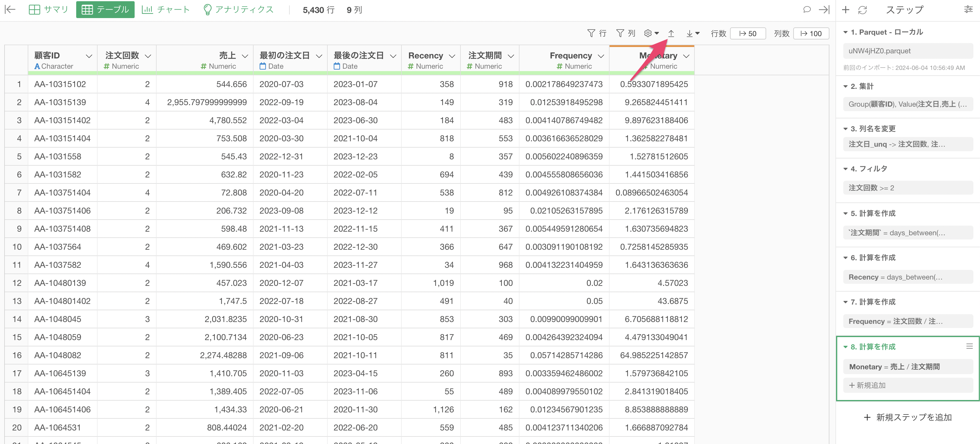This screenshot has width=980, height=444.
Task: Click the collapse left panel arrow icon
Action: (10, 10)
